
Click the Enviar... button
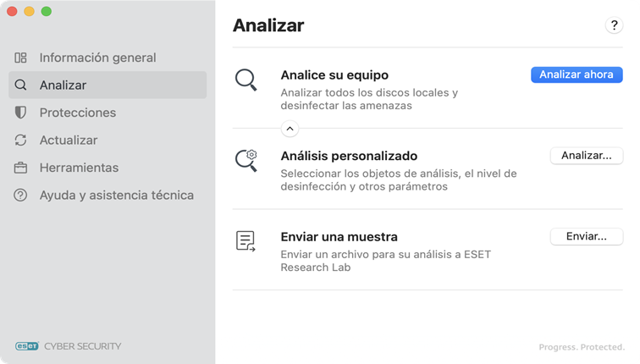click(x=587, y=237)
